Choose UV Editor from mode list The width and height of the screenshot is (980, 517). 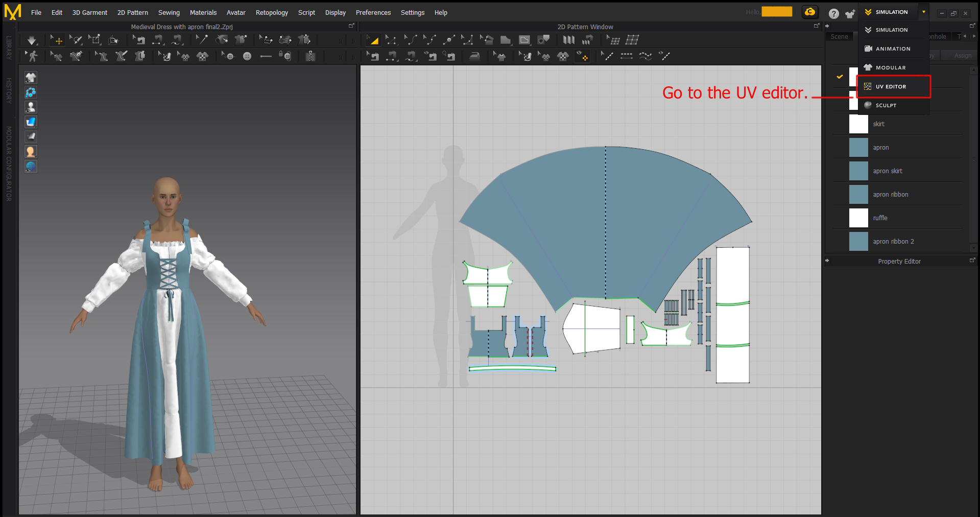(891, 87)
